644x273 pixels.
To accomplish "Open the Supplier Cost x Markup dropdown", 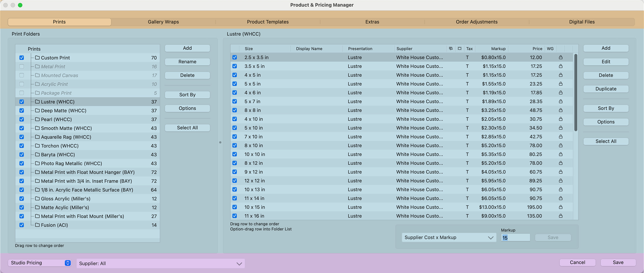I will click(449, 238).
